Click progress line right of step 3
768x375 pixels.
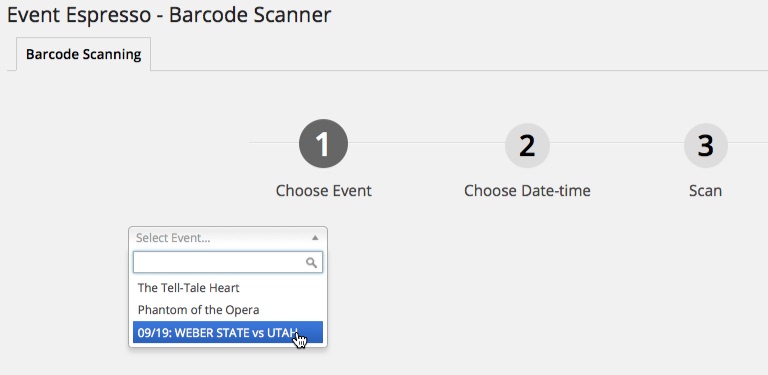748,143
